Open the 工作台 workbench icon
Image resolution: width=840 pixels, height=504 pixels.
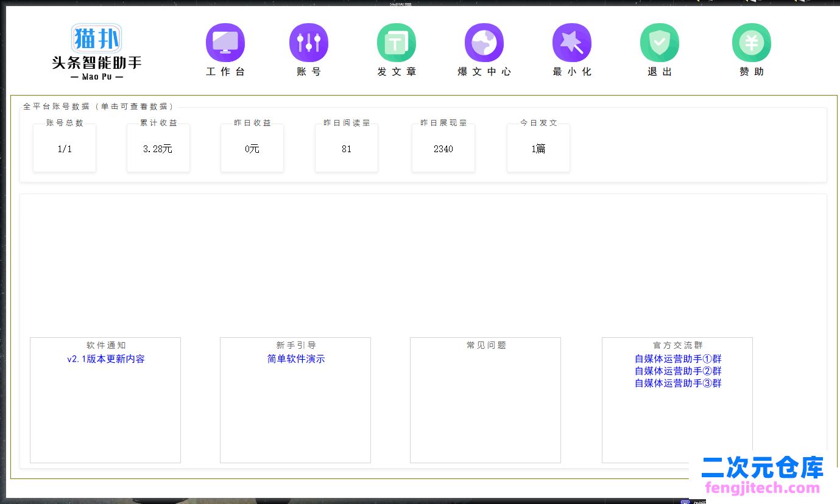(225, 43)
